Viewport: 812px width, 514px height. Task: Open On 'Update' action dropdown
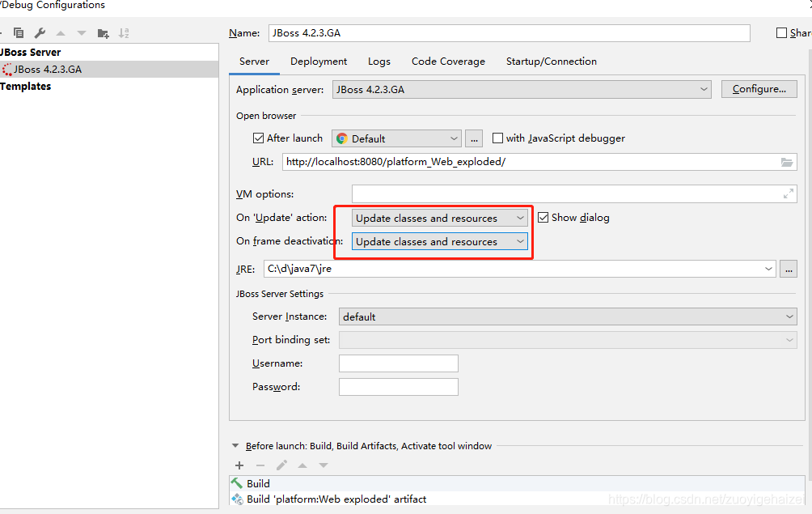pos(440,218)
